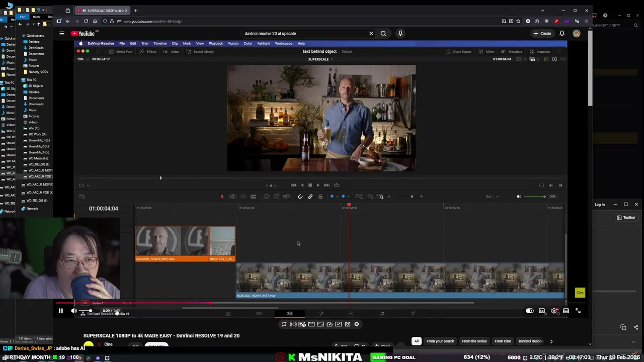Open Explorer recent locations dropdown arrow
Screen dimensions: 644x362
click(x=33, y=24)
